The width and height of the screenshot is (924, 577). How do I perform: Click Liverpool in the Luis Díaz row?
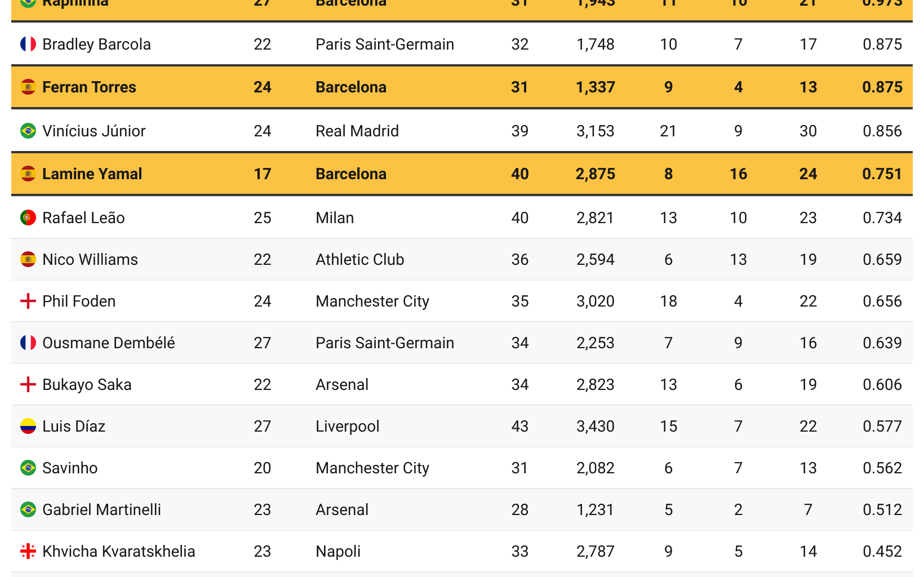348,426
